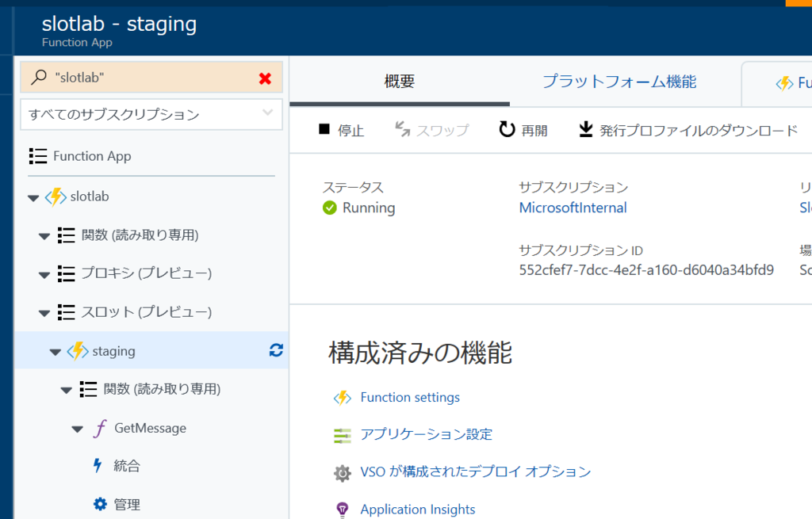
Task: Open Function settings link
Action: [410, 398]
